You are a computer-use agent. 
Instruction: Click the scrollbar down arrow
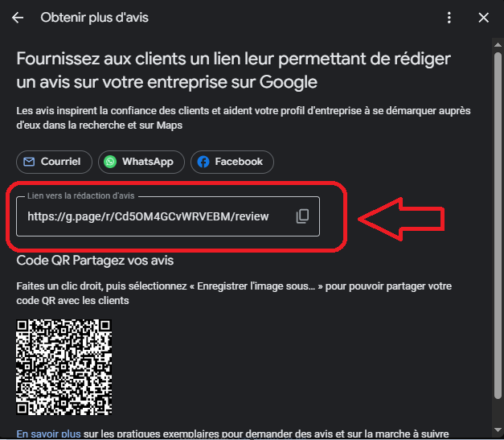(x=498, y=430)
